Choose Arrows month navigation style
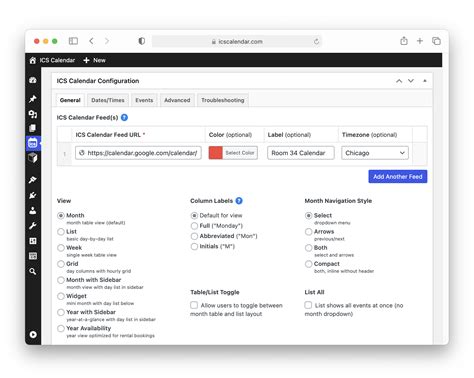This screenshot has width=474, height=378. pyautogui.click(x=309, y=232)
